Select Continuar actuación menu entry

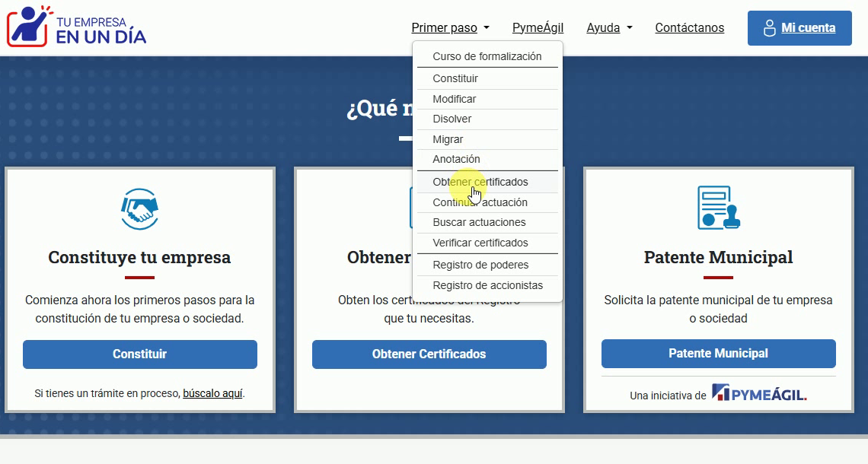[x=487, y=202]
